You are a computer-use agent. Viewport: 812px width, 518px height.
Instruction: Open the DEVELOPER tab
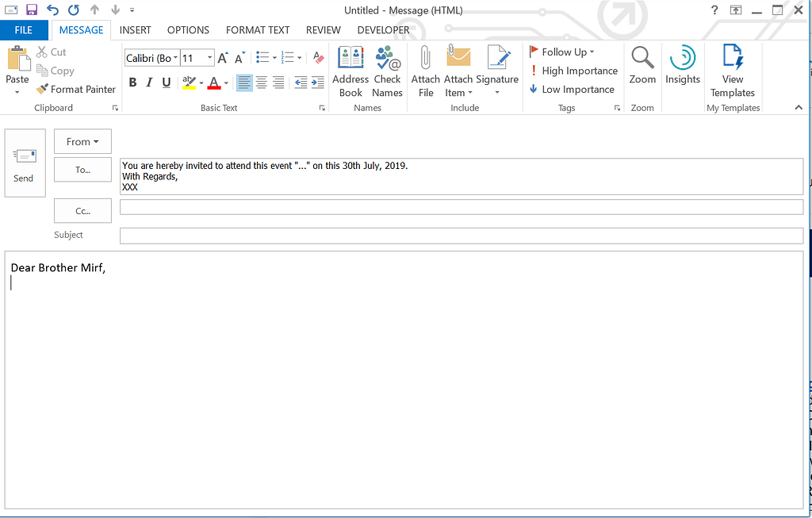pos(383,30)
